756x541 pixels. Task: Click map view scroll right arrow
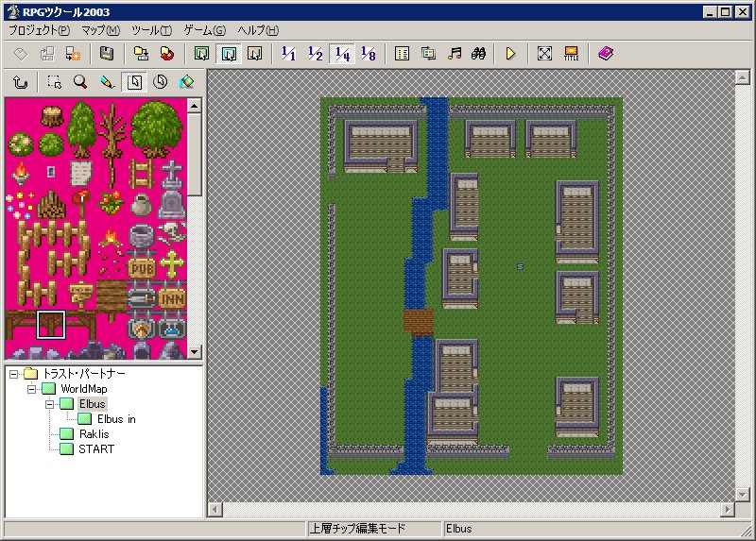click(x=728, y=509)
